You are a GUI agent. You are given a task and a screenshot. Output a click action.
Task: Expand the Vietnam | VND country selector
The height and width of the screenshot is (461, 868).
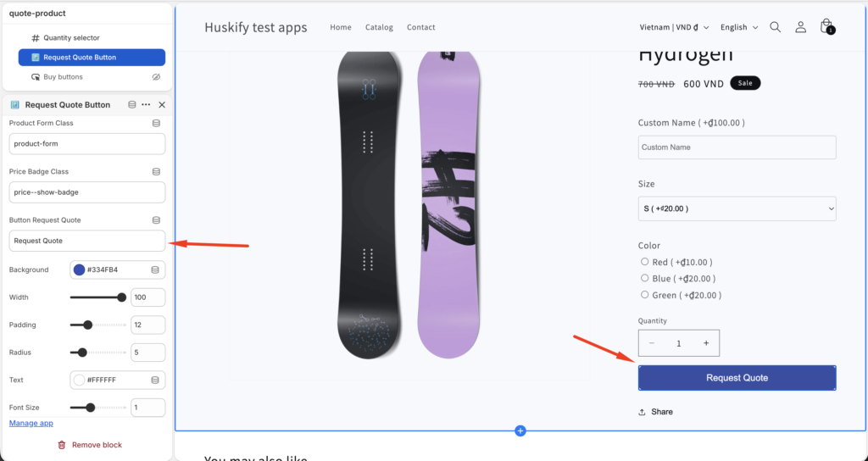pyautogui.click(x=674, y=27)
